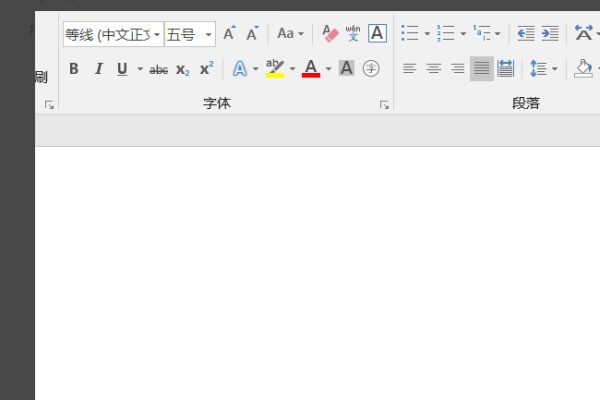Click the clear formatting eraser icon
The image size is (600, 400).
(332, 34)
